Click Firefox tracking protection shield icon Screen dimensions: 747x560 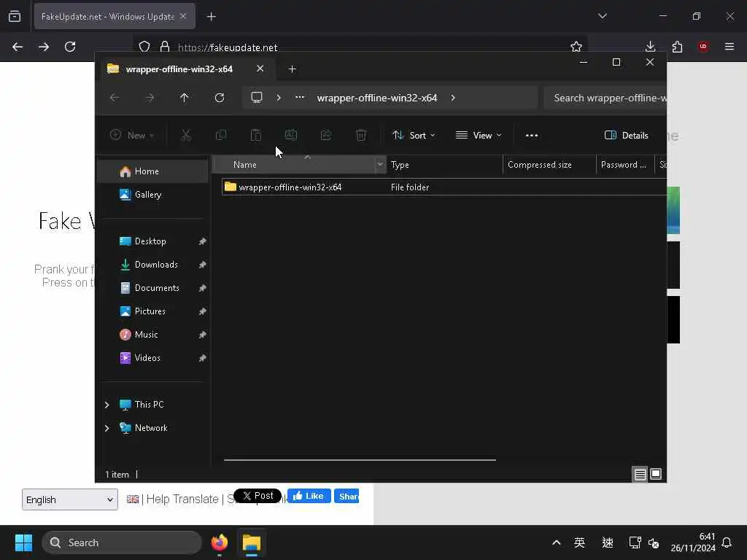pyautogui.click(x=144, y=47)
